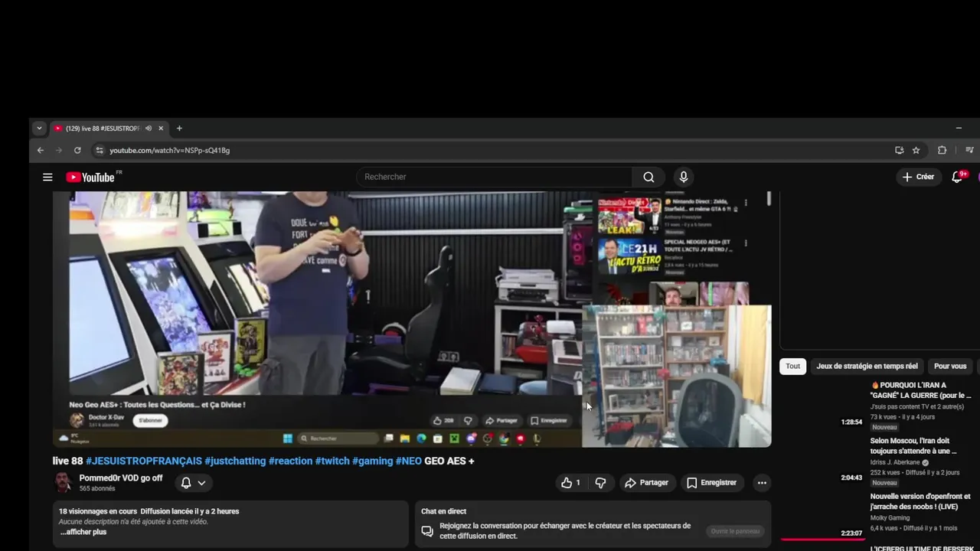The image size is (980, 551).
Task: Click the in-video Windows Start button
Action: [x=288, y=439]
